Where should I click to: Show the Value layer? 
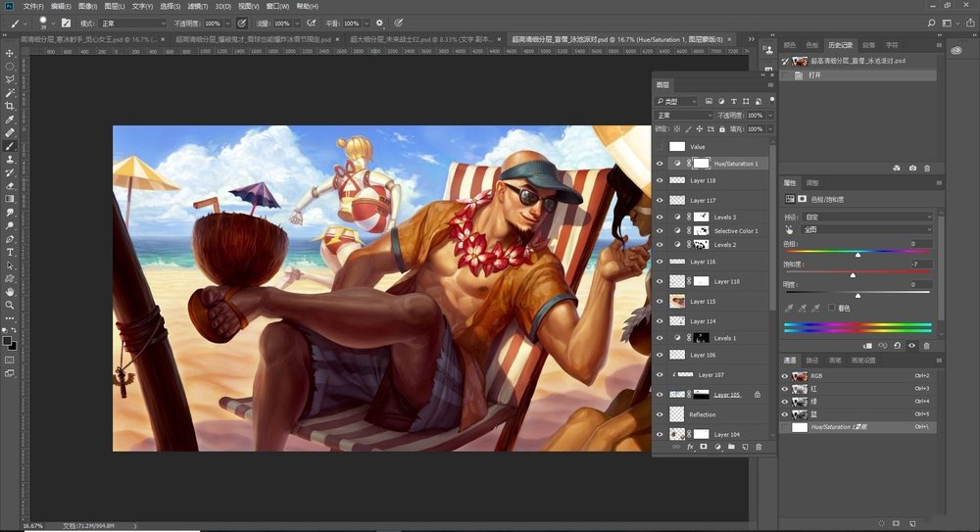tap(660, 147)
